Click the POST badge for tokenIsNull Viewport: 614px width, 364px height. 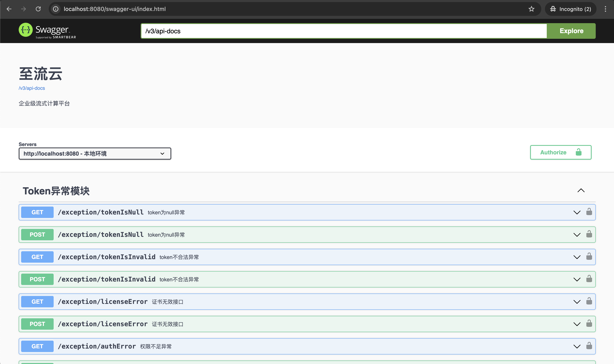(x=37, y=234)
